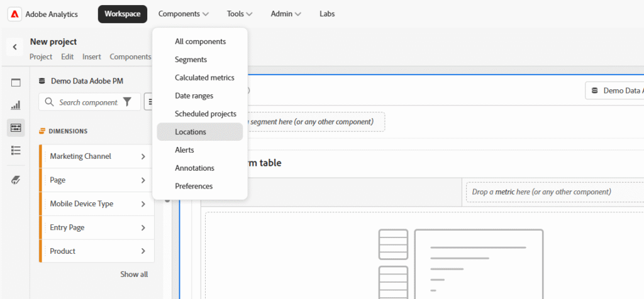The image size is (644, 299).
Task: Click the Dimensions stack icon
Action: (x=42, y=131)
